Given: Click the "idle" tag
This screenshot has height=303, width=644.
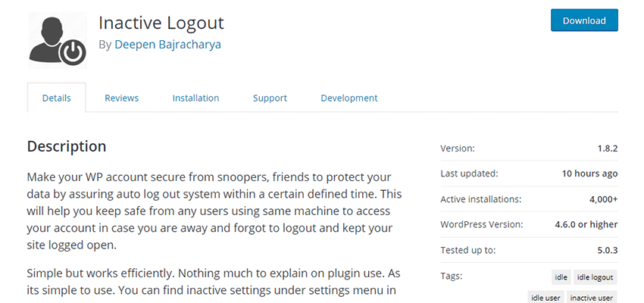Looking at the screenshot, I should point(561,277).
